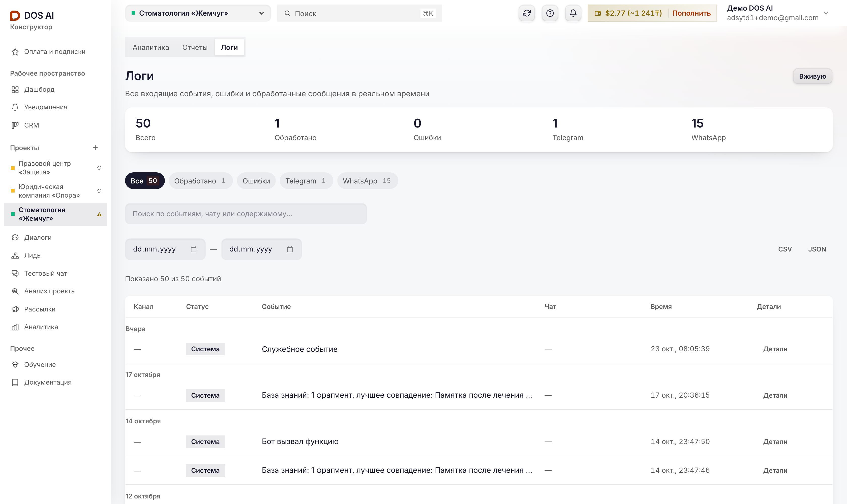Select Все 50 filter chip
Screen dimensions: 847x504
click(145, 181)
